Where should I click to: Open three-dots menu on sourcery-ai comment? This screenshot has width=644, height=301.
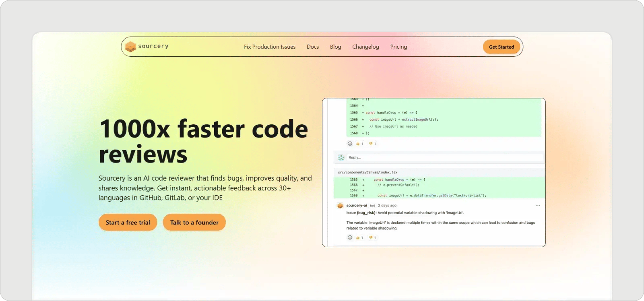[538, 206]
